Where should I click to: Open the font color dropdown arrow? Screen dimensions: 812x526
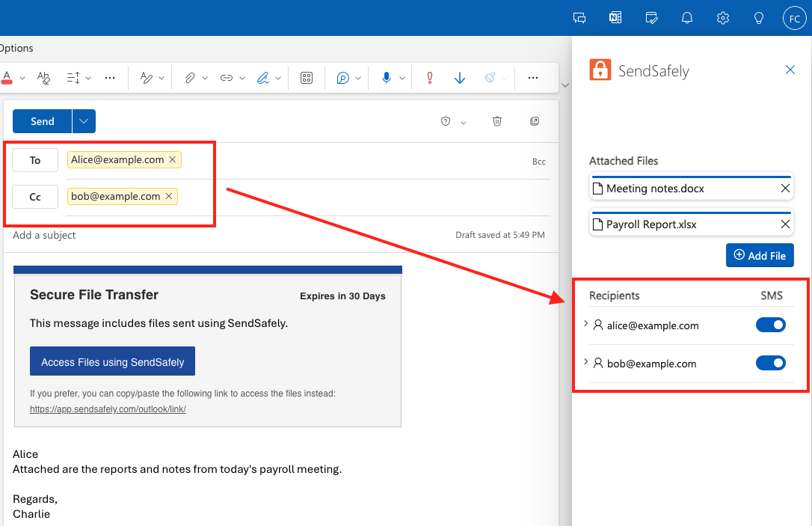click(22, 79)
